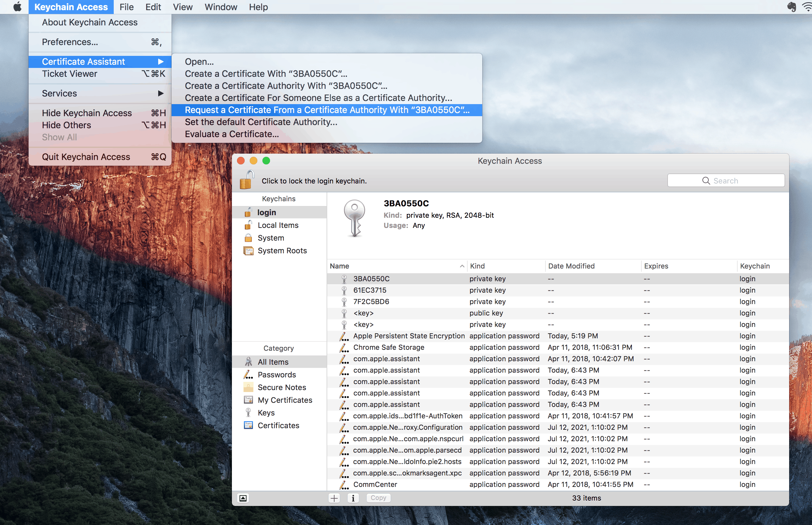The image size is (812, 525).
Task: Click the search magnifier icon
Action: coord(706,181)
